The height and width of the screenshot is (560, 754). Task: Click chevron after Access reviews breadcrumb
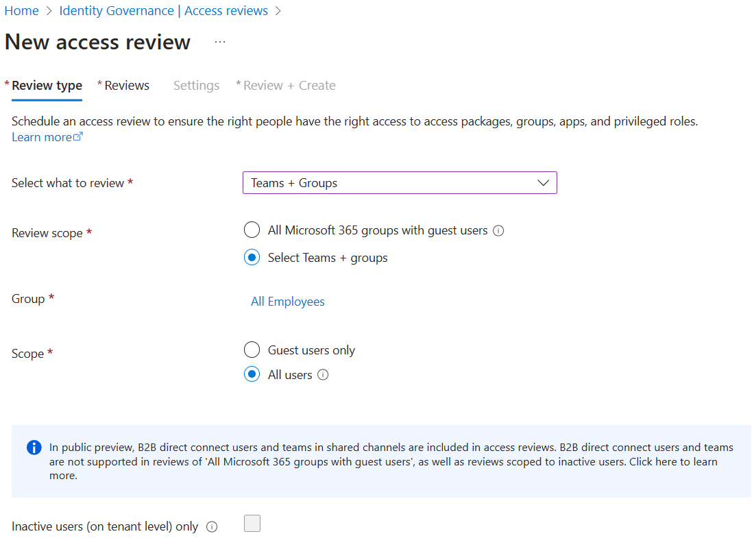[278, 11]
